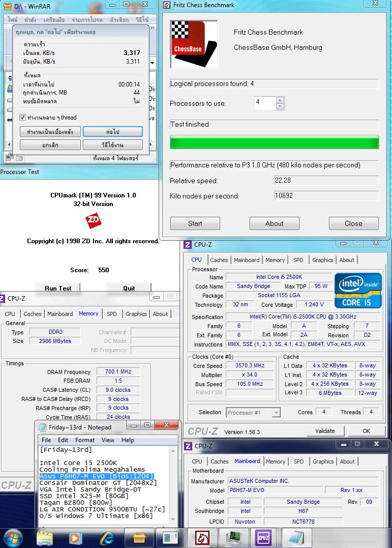Click Kilo nodes per second value 10692
This screenshot has width=392, height=548.
pyautogui.click(x=326, y=196)
